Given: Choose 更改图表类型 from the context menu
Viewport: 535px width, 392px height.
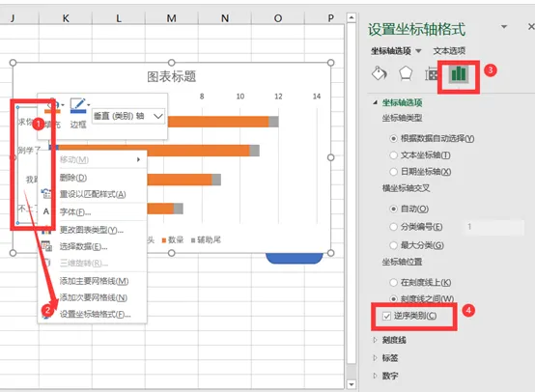Looking at the screenshot, I should 92,230.
